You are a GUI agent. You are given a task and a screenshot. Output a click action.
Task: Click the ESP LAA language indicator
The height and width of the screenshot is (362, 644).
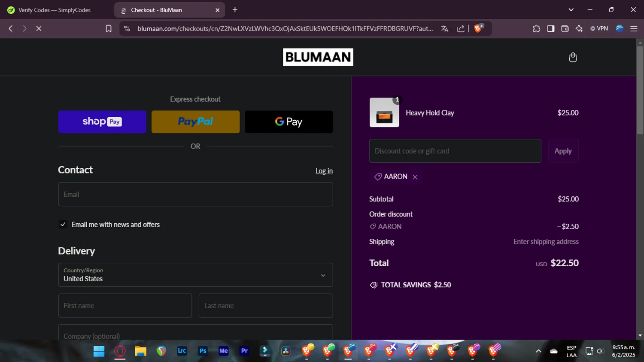571,351
